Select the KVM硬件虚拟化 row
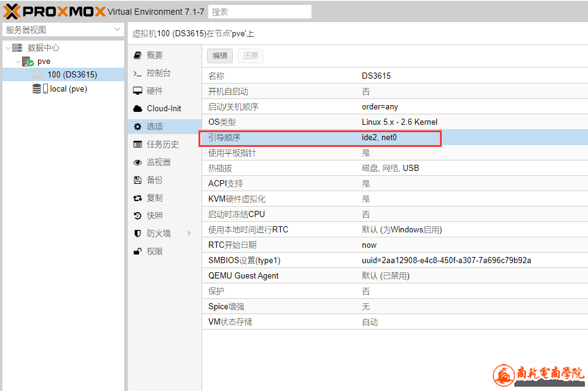The height and width of the screenshot is (391, 588). [x=395, y=199]
